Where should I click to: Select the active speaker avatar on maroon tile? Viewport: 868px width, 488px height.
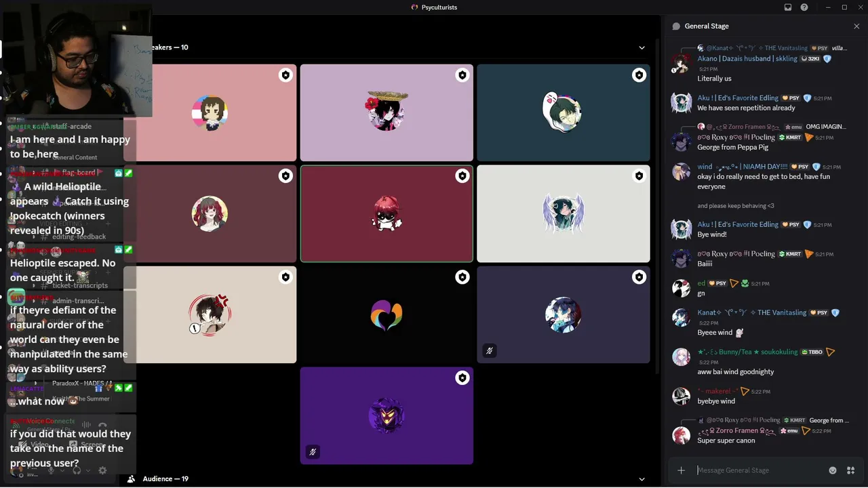click(387, 213)
